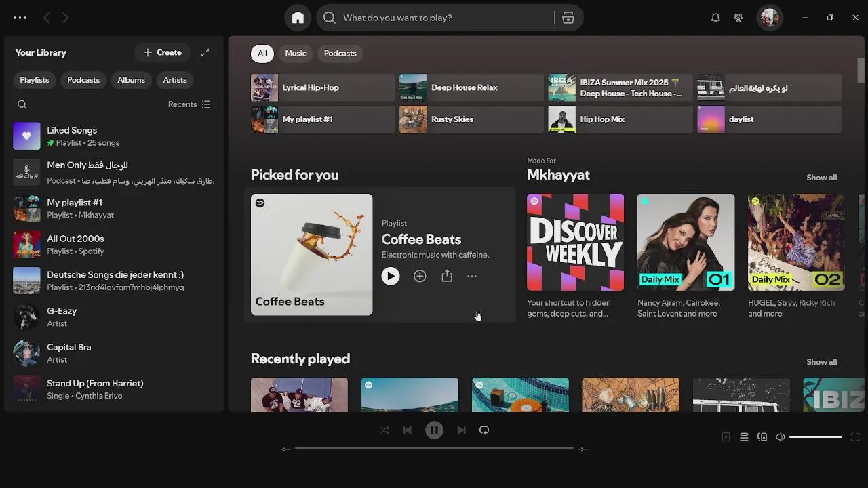Search in Your Library
This screenshot has width=868, height=488.
22,104
